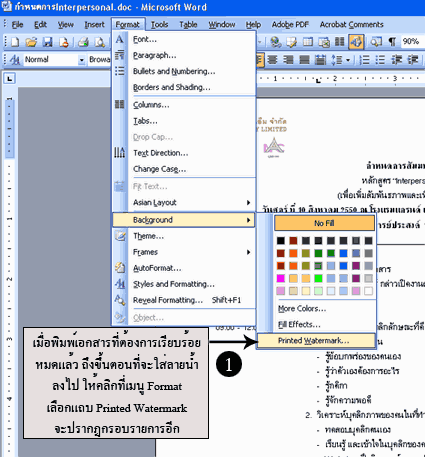Open a file with the Open folder icon

pyautogui.click(x=31, y=42)
